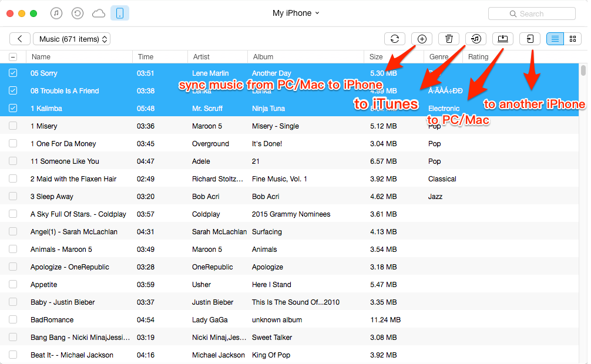Click the send to iTunes button

point(476,39)
